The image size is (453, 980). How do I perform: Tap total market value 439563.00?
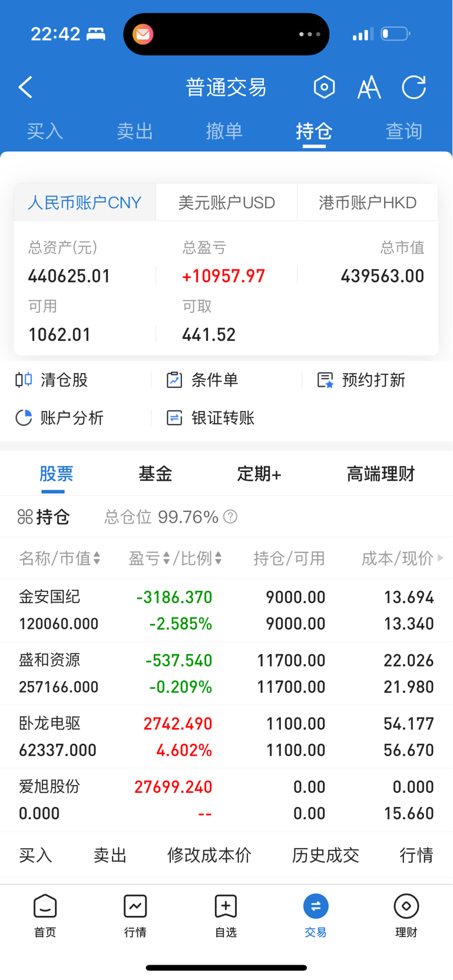pos(382,276)
